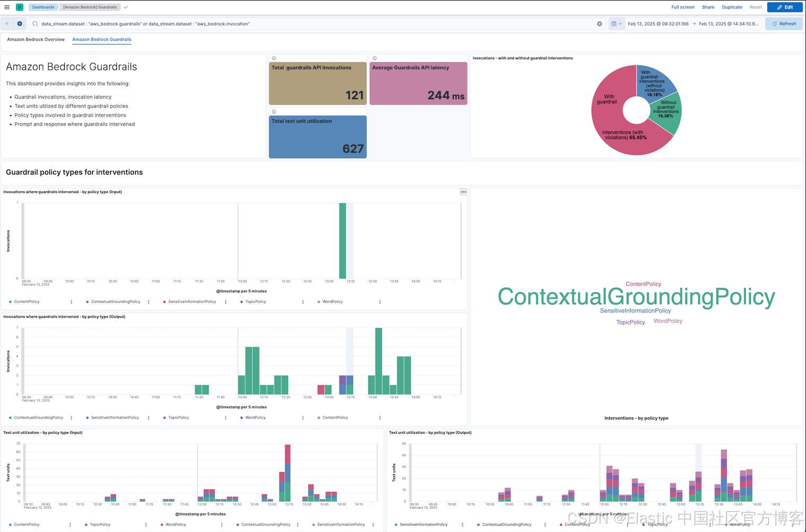
Task: Expand the chevron next to Guardrails breadcrumb
Action: coord(126,7)
